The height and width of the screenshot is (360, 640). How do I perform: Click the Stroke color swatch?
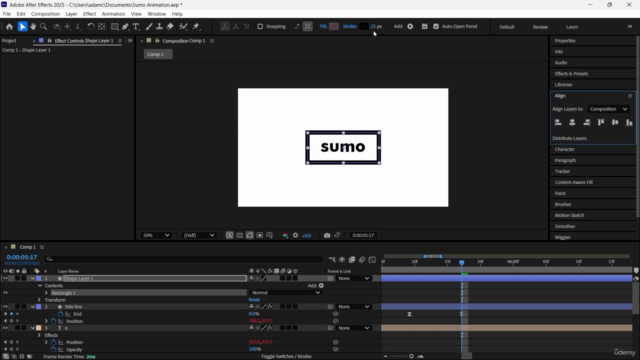pos(364,27)
